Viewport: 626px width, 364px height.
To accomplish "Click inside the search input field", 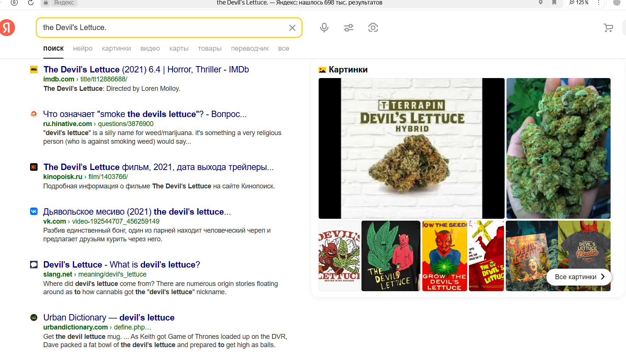I will [162, 28].
